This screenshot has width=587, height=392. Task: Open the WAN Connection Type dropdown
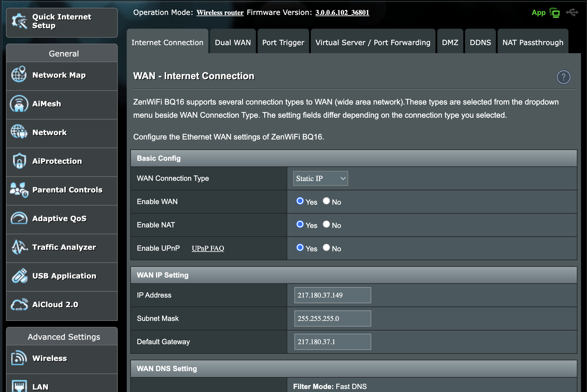click(x=320, y=178)
